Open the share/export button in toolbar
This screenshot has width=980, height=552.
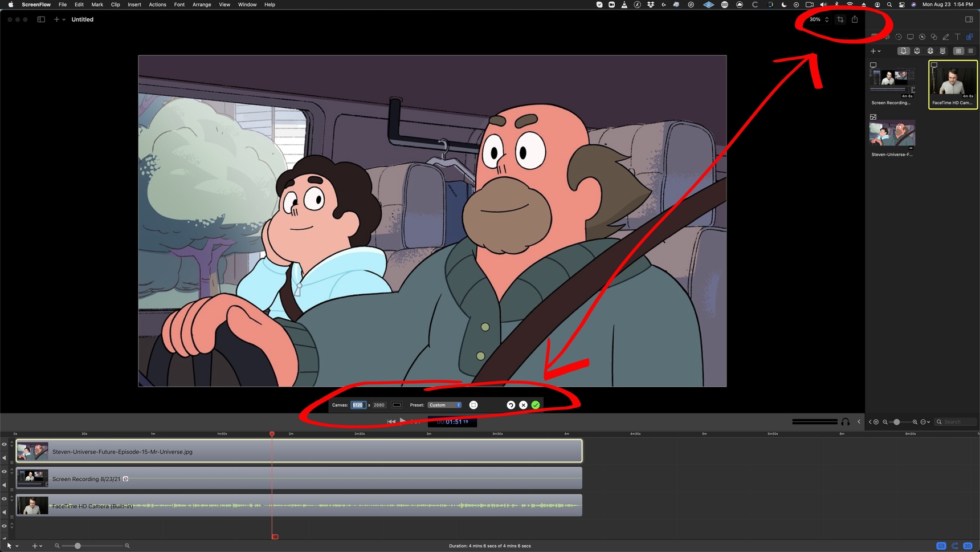(855, 19)
